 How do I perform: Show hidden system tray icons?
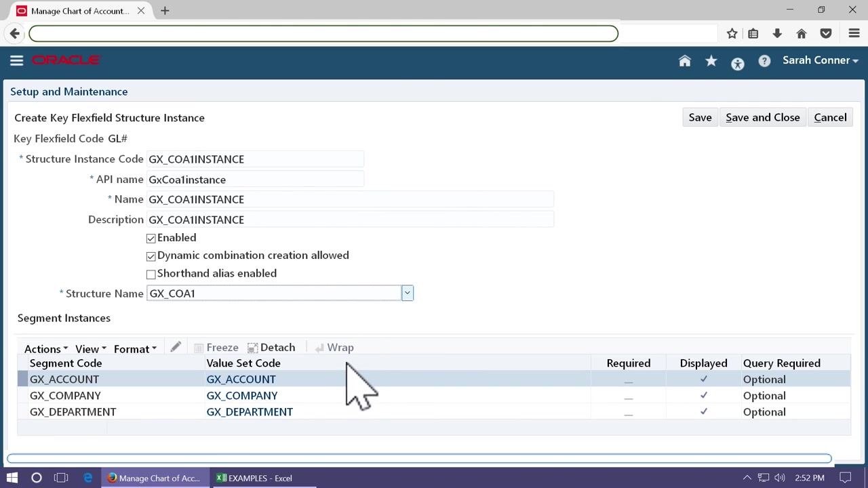pos(747,478)
